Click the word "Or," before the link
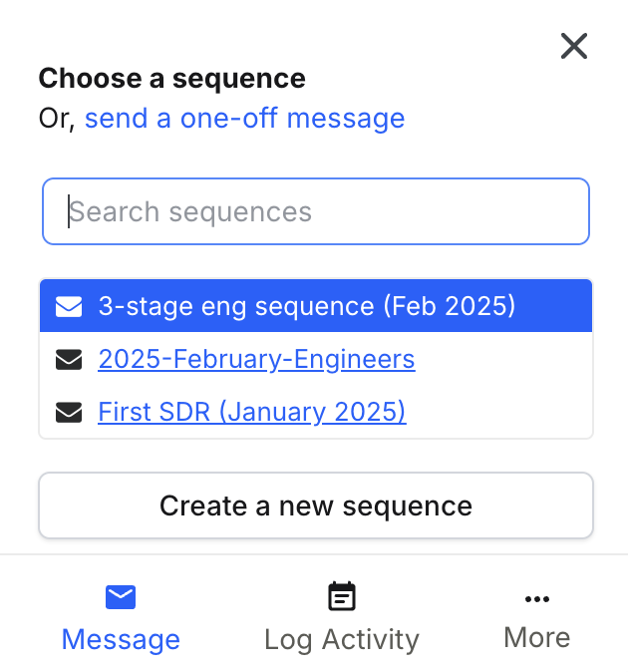The image size is (628, 672). pos(57,119)
